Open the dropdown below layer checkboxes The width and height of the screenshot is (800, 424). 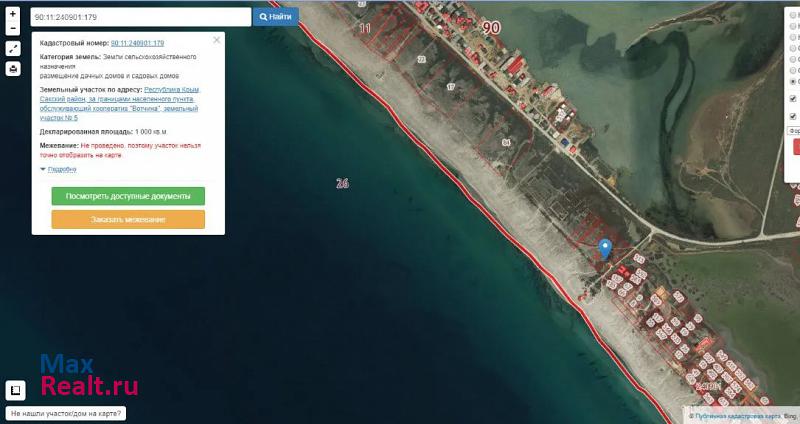[794, 130]
